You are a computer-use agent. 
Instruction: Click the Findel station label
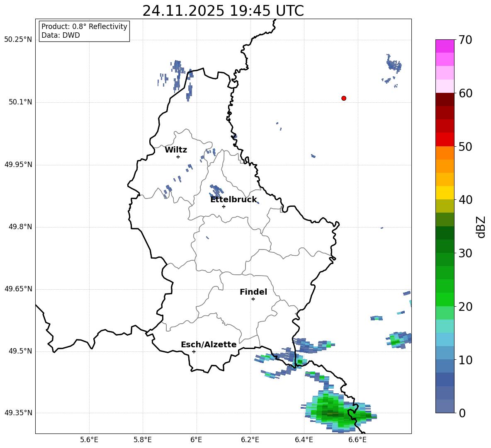[253, 292]
